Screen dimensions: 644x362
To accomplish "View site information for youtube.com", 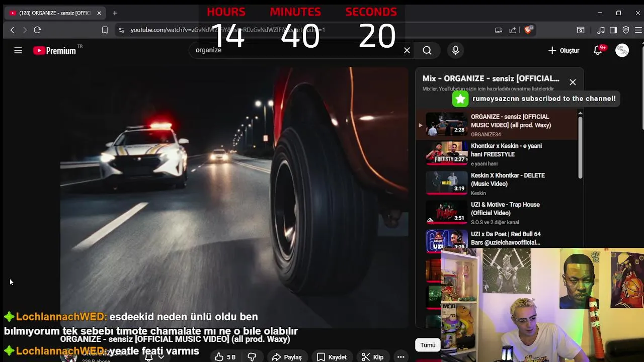I will (121, 30).
